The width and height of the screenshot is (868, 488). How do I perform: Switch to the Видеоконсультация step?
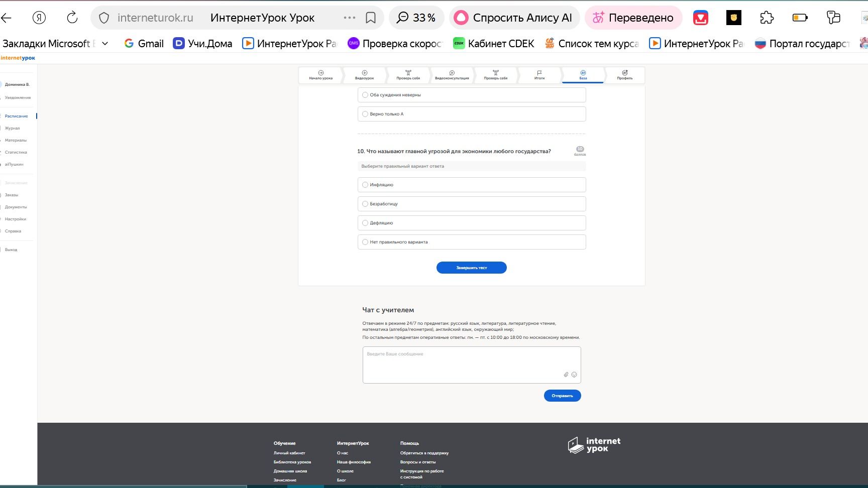click(452, 75)
